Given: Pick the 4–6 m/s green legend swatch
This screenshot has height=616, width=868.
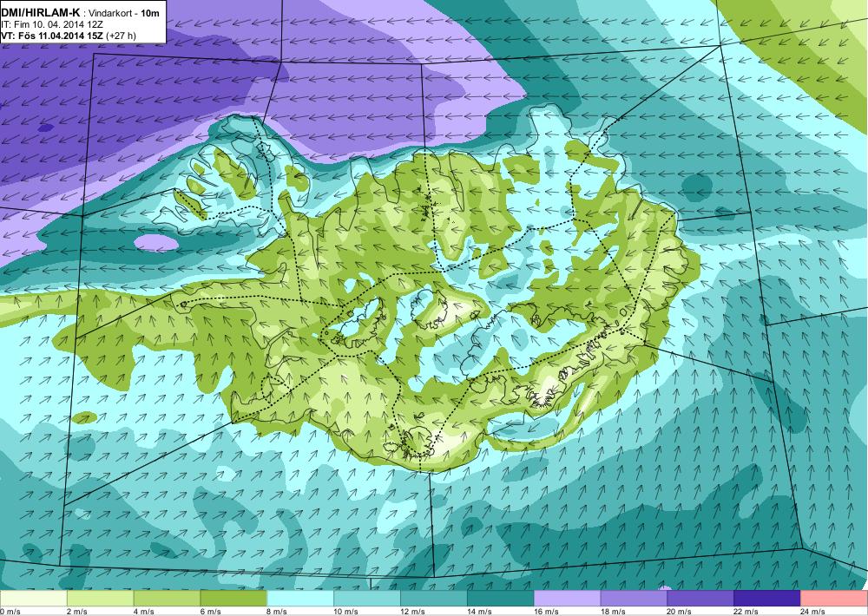Looking at the screenshot, I should 167,599.
